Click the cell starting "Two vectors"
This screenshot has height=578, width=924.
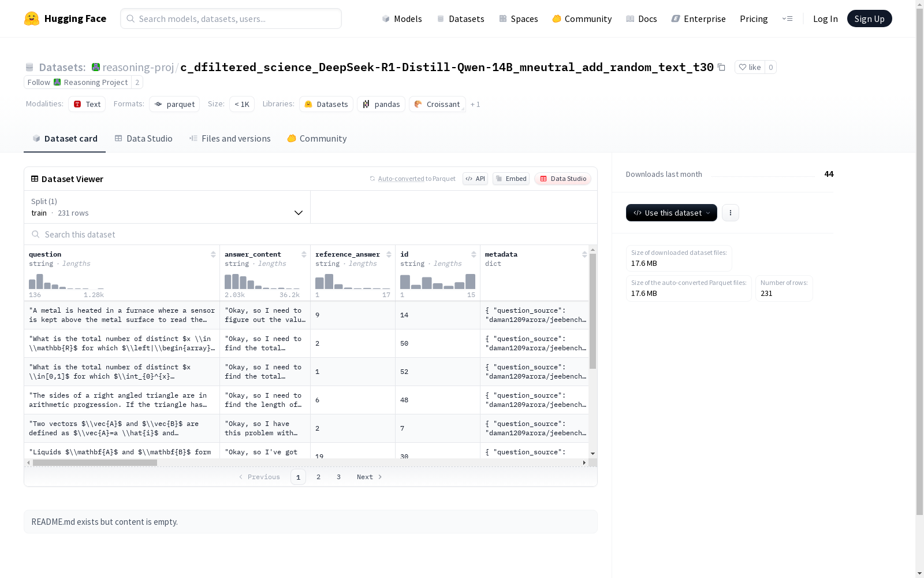coord(122,428)
